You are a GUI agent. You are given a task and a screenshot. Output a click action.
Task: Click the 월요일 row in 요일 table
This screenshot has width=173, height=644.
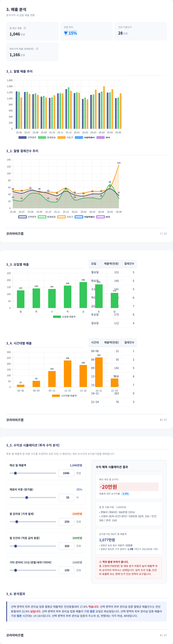(113, 272)
